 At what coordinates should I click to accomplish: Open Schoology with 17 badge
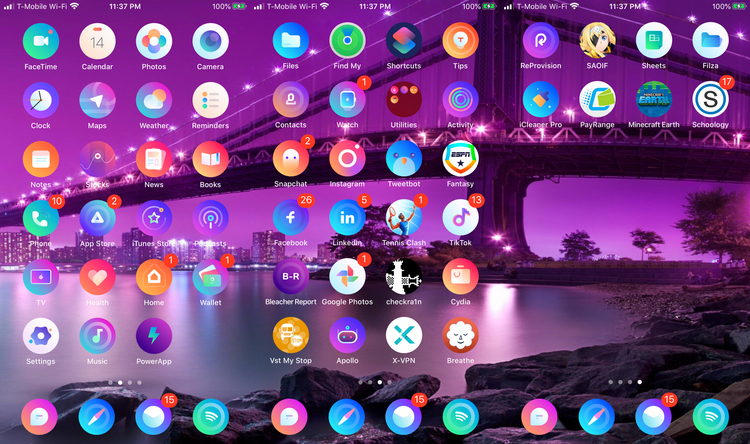point(710,100)
